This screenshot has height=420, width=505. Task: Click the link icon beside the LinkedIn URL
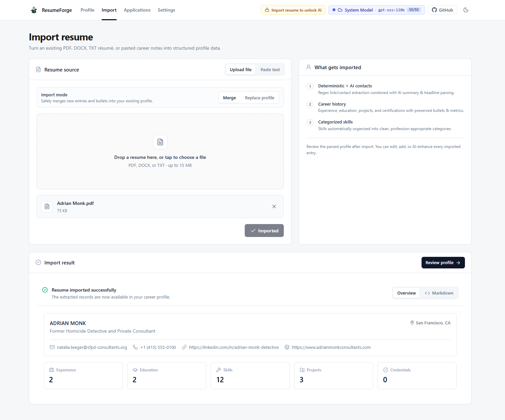tap(184, 347)
